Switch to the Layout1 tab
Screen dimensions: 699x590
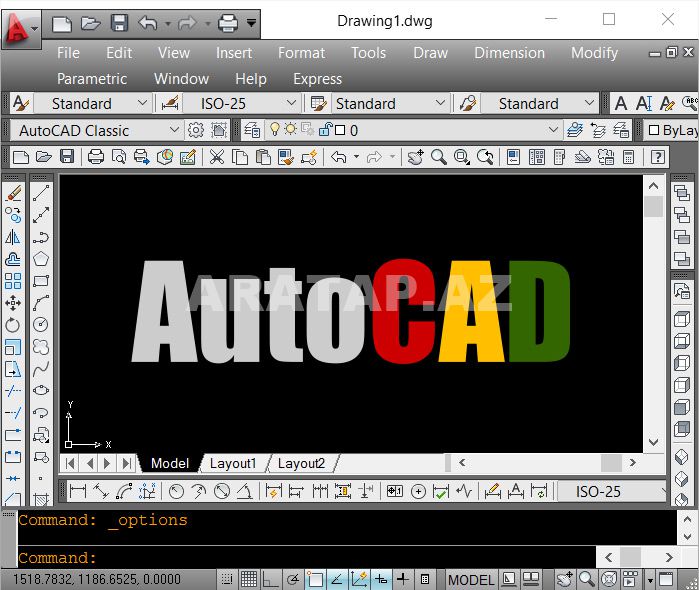233,463
